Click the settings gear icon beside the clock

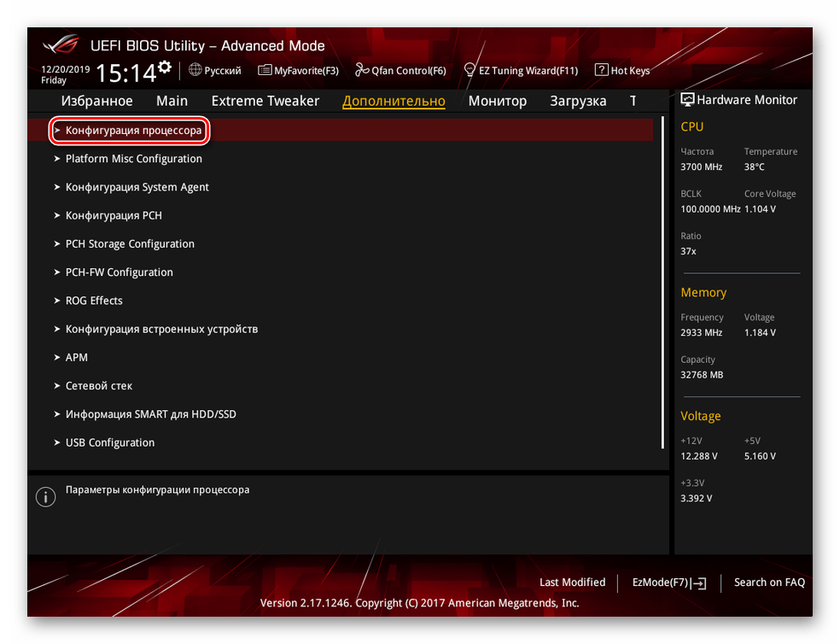pos(164,67)
